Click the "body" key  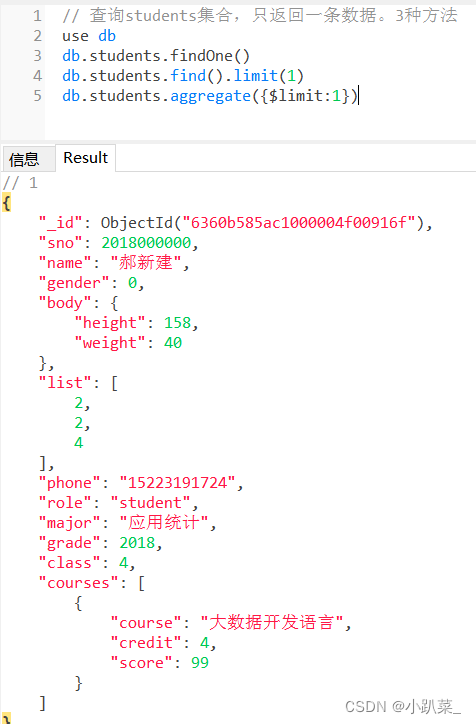[65, 302]
